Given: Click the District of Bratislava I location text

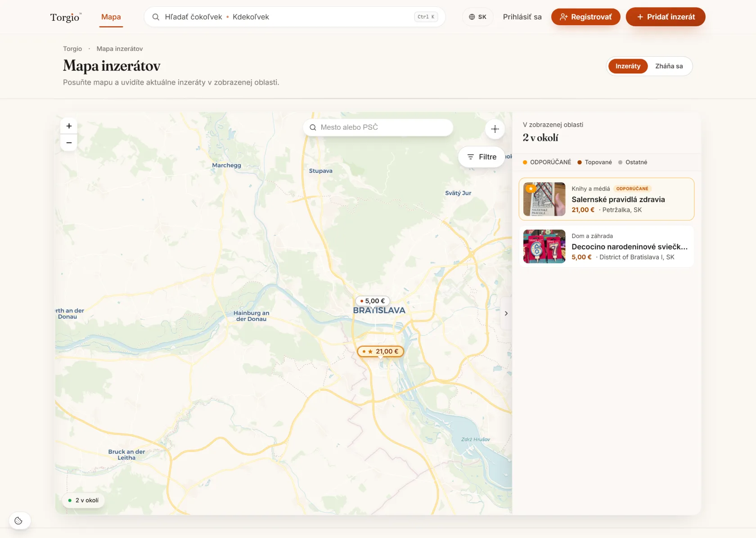Looking at the screenshot, I should pos(637,257).
